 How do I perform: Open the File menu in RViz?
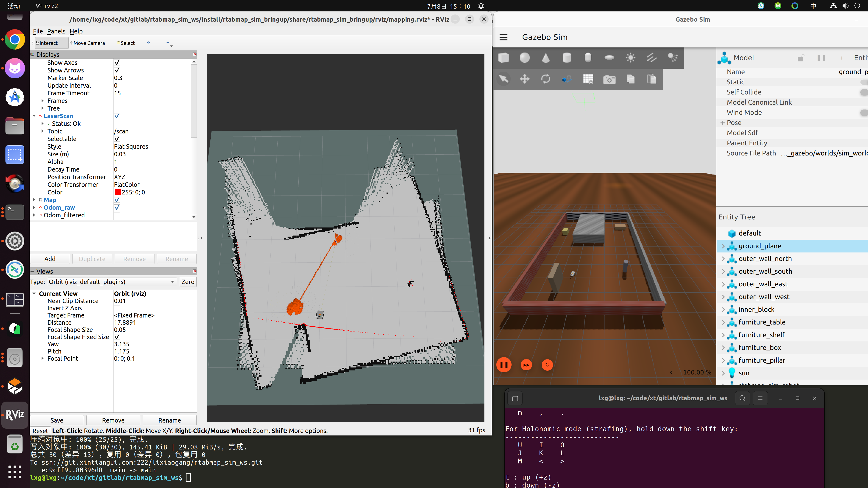coord(38,31)
